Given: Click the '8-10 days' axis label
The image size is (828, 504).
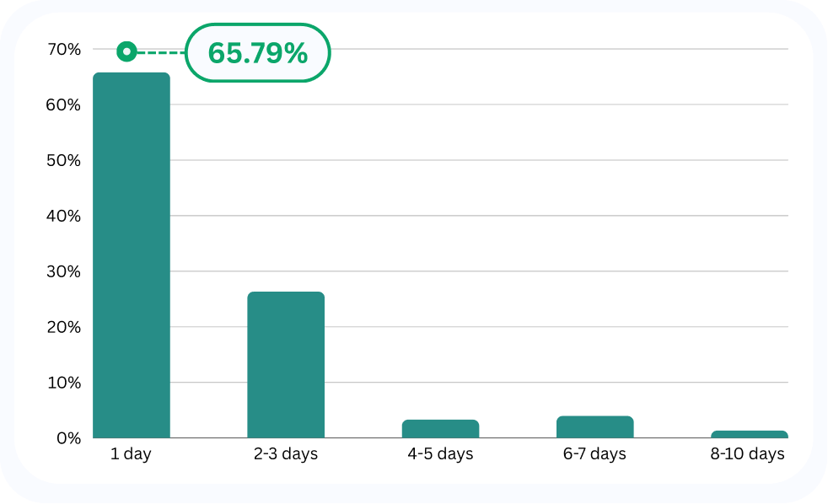Looking at the screenshot, I should coord(747,454).
